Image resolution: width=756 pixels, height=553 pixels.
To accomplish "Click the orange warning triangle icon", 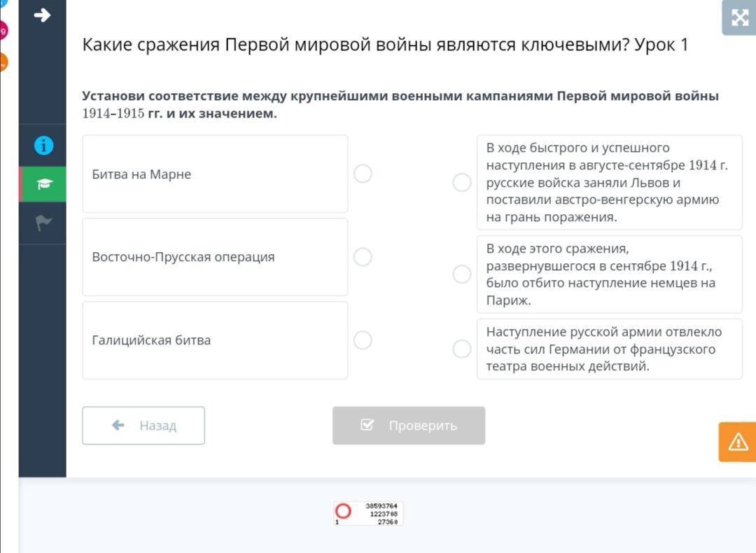I will [x=738, y=442].
